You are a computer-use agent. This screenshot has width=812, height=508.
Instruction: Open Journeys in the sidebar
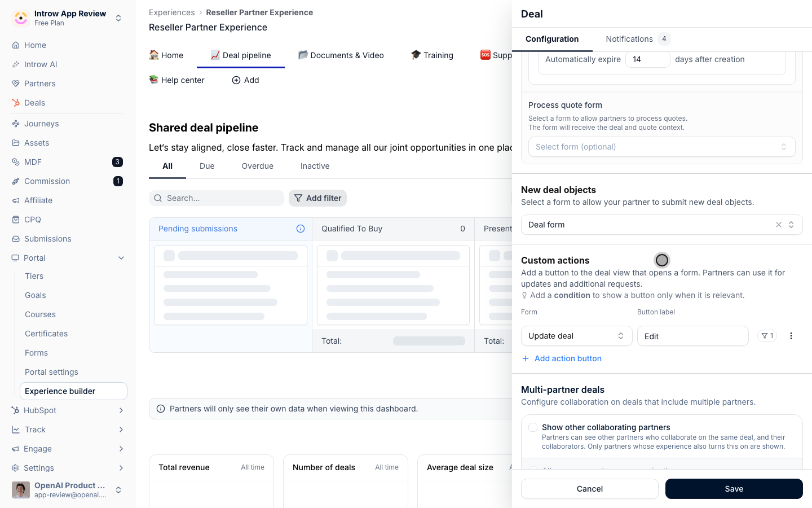41,124
